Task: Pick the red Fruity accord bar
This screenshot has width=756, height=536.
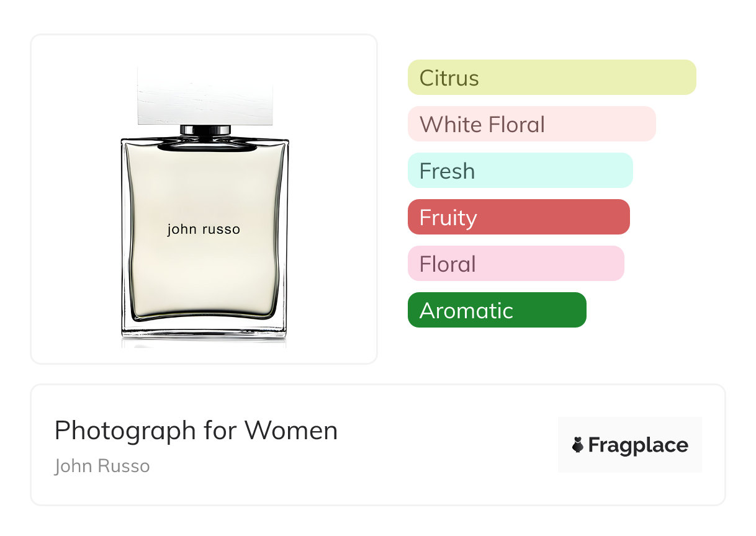Action: click(x=518, y=217)
